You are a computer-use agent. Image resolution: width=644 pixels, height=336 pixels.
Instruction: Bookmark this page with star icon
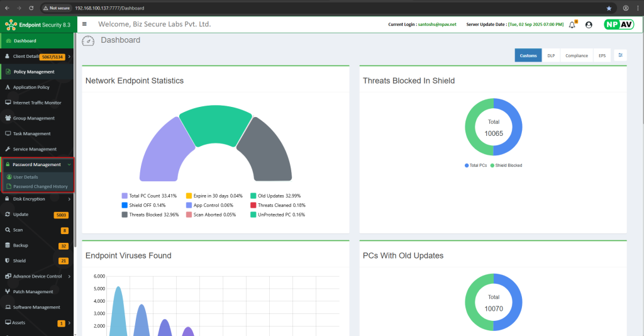(609, 8)
